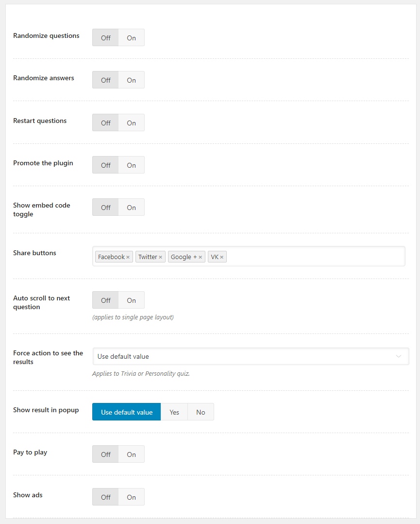The height and width of the screenshot is (524, 420).
Task: Click the chevron arrow in Force action dropdown
Action: tap(399, 356)
